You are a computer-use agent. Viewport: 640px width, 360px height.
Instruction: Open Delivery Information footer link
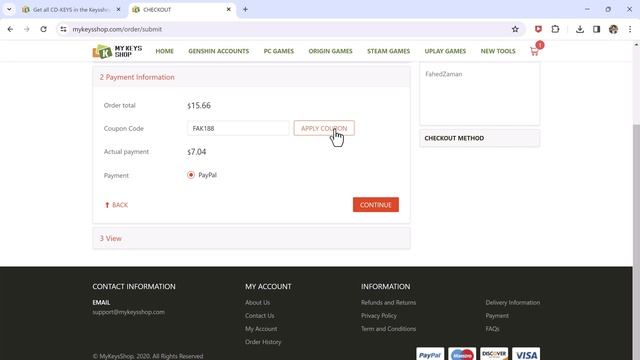click(x=513, y=302)
